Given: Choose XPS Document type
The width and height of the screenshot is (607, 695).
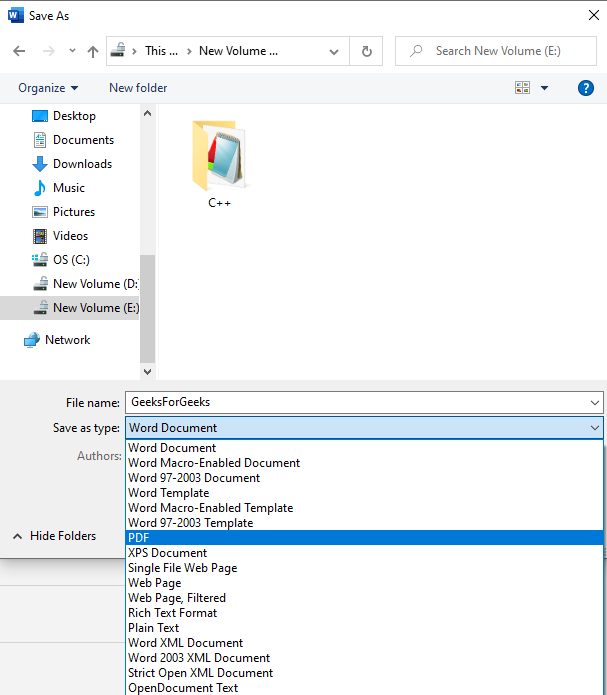Looking at the screenshot, I should (364, 553).
